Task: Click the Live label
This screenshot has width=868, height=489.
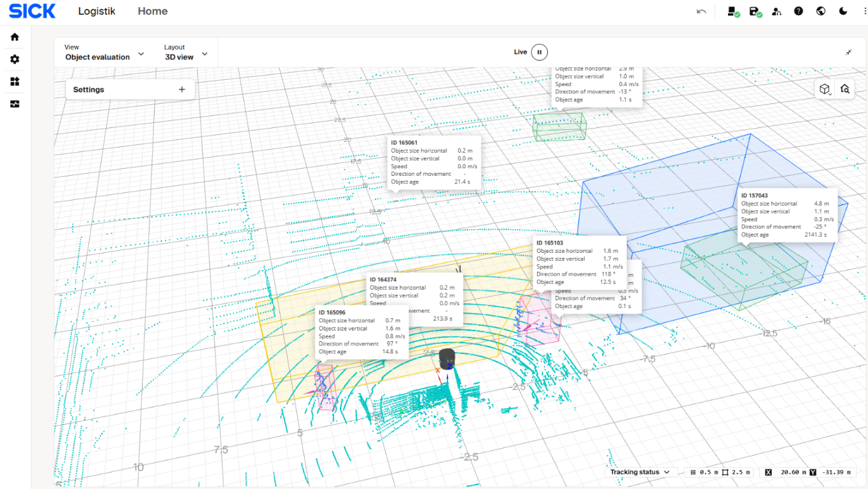Action: pyautogui.click(x=521, y=52)
